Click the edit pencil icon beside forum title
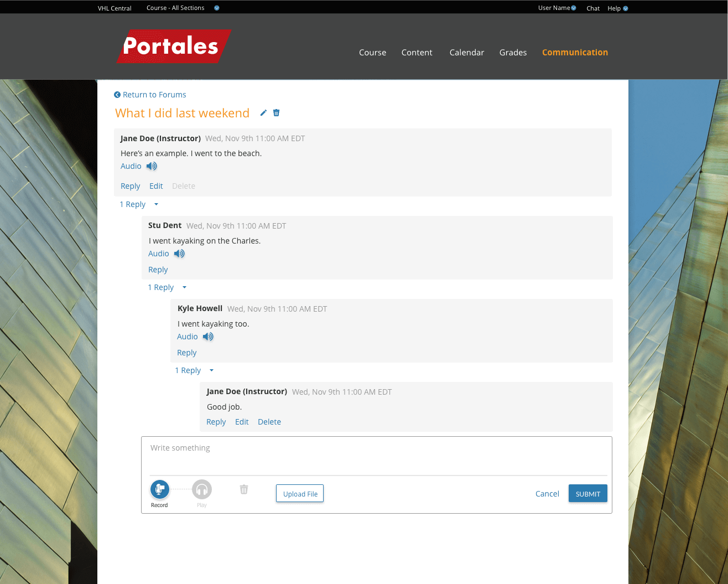The width and height of the screenshot is (728, 584). click(x=263, y=113)
